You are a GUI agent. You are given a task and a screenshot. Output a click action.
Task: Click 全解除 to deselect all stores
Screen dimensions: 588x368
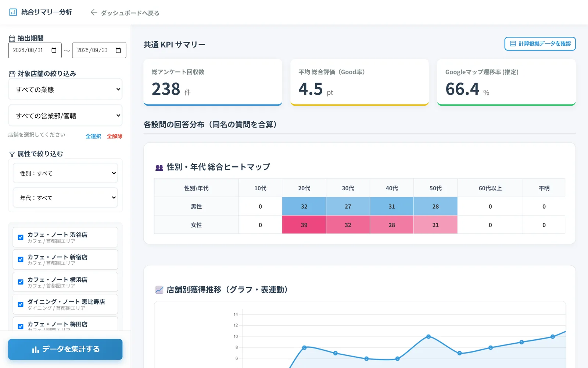(115, 136)
